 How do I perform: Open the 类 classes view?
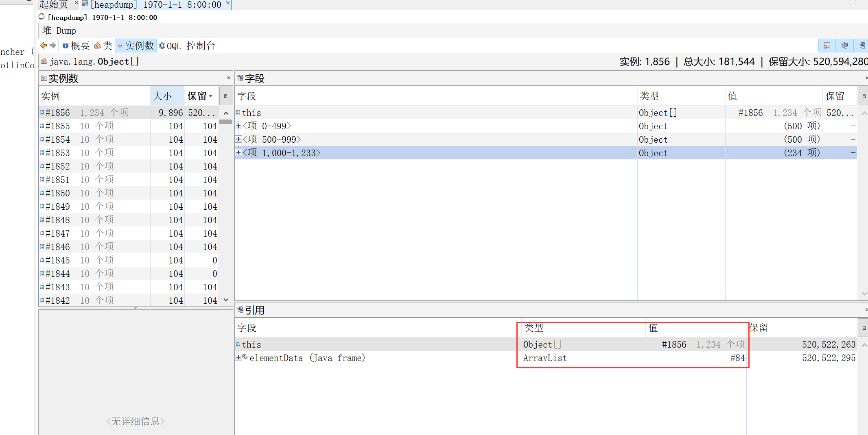point(103,46)
